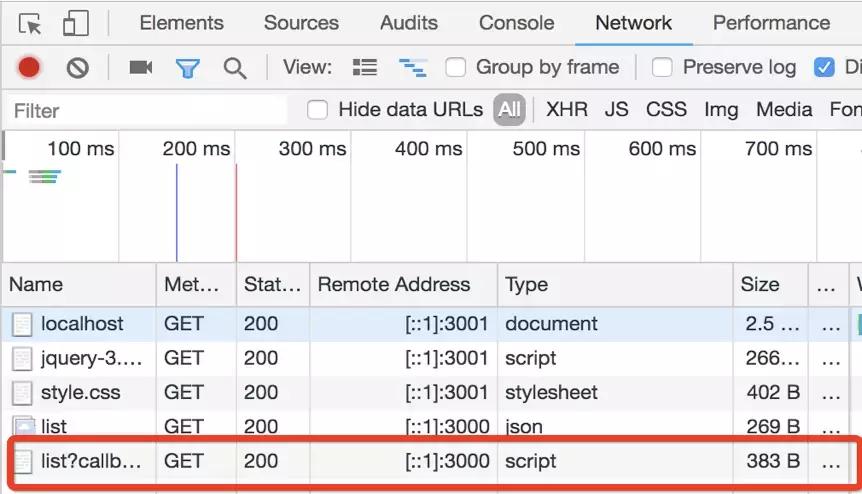Filter requests by XHR type

point(566,110)
